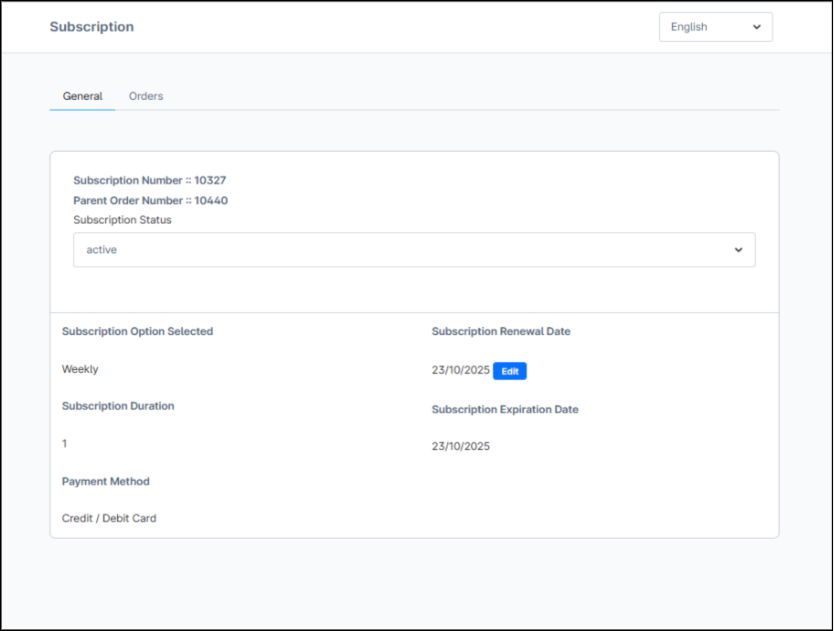Click the date value under Subscription Expiration Date
The image size is (834, 631).
(460, 446)
